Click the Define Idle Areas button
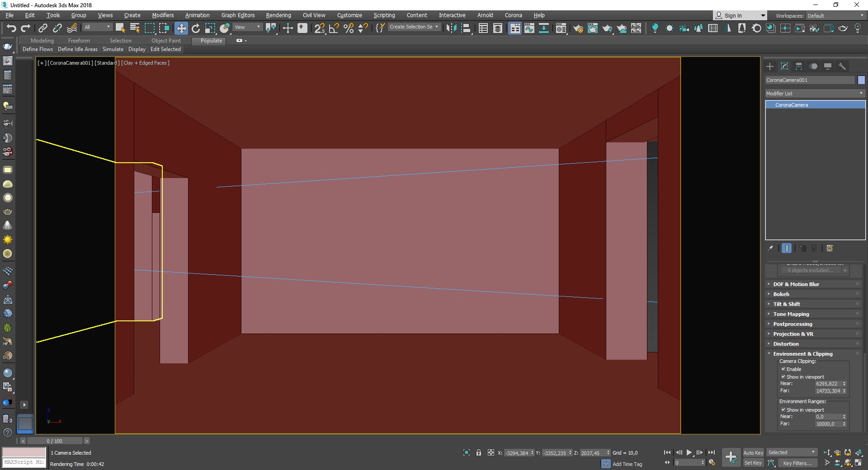The height and width of the screenshot is (470, 868). [78, 49]
